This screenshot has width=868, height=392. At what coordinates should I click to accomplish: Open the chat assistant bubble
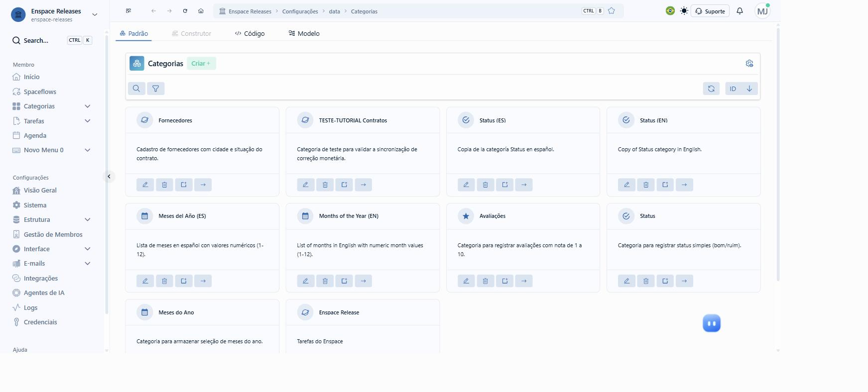click(712, 323)
